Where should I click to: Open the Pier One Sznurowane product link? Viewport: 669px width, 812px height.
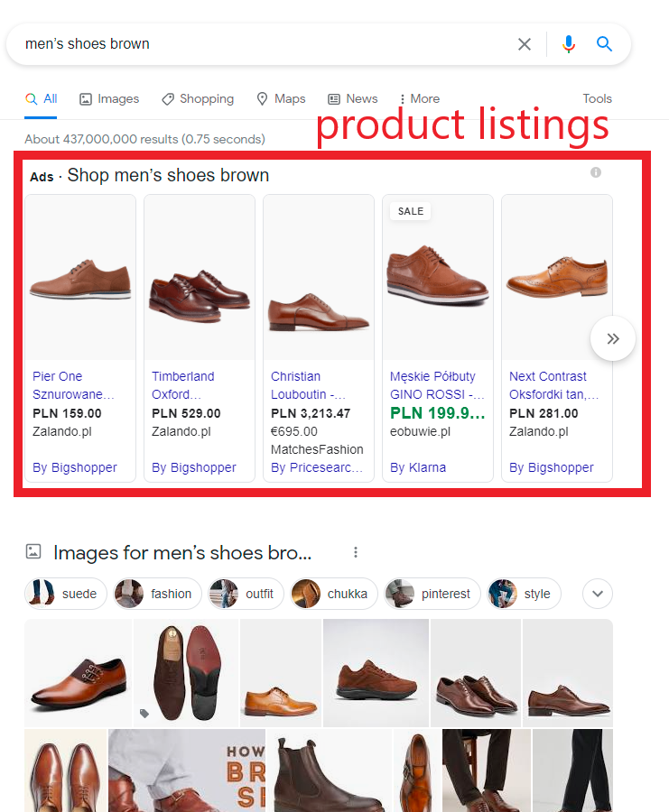point(72,385)
